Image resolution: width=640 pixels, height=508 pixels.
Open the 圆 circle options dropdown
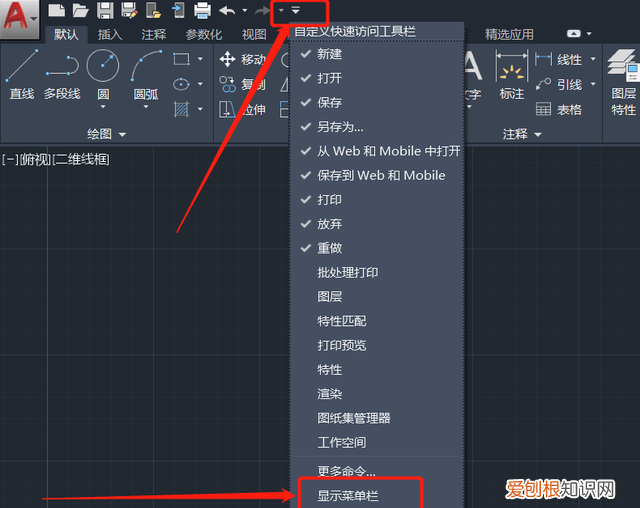click(103, 107)
